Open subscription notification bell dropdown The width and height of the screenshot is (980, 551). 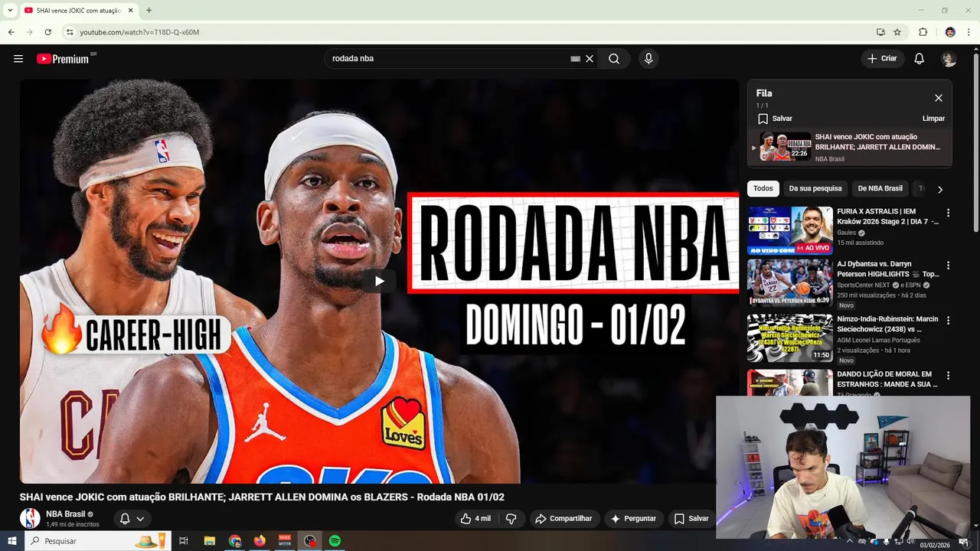click(x=132, y=519)
